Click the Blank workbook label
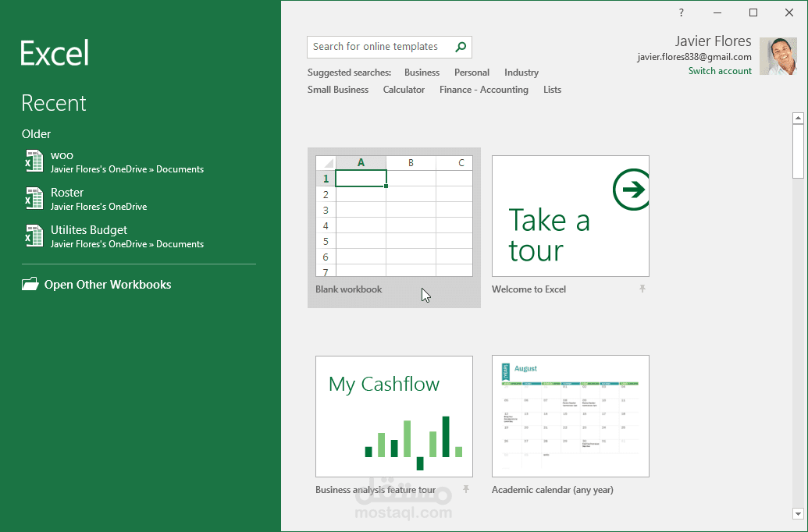This screenshot has height=532, width=808. (348, 289)
